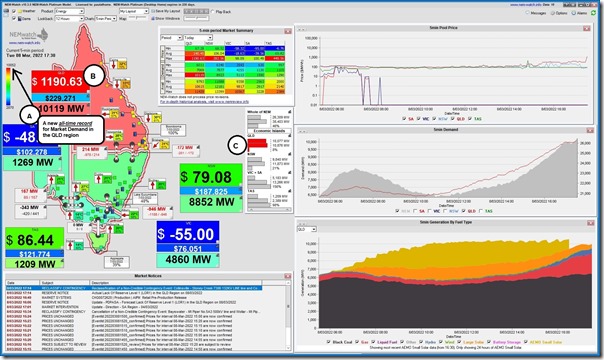Toggle the Weather checkbox
Screen dimensions: 604x360
(14, 12)
